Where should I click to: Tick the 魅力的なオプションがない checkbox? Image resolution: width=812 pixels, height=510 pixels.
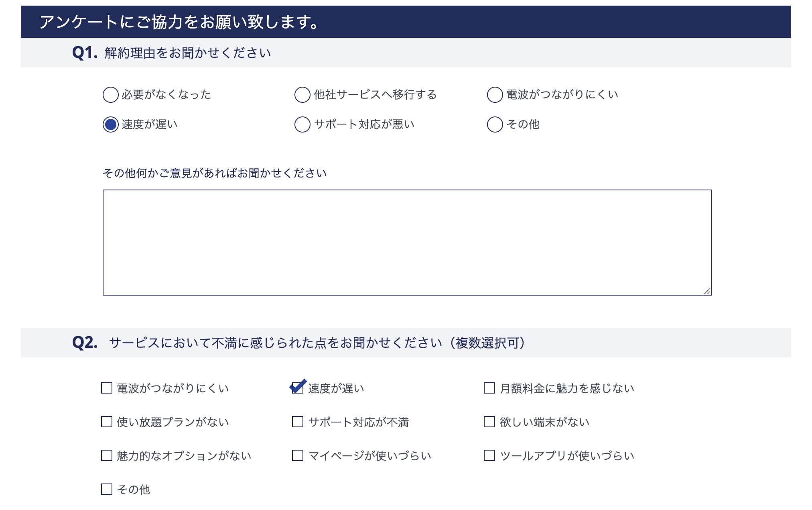(106, 455)
